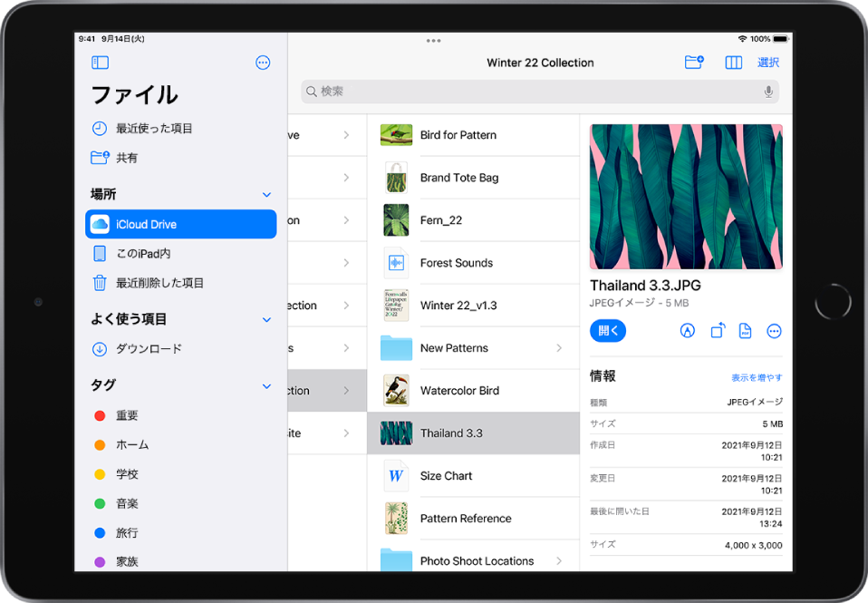Tap the convert to PDF icon
Screen dimensions: 868x603
click(745, 331)
